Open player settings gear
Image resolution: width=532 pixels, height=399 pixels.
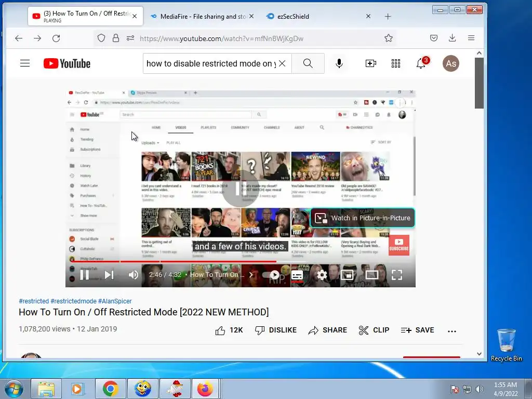322,274
